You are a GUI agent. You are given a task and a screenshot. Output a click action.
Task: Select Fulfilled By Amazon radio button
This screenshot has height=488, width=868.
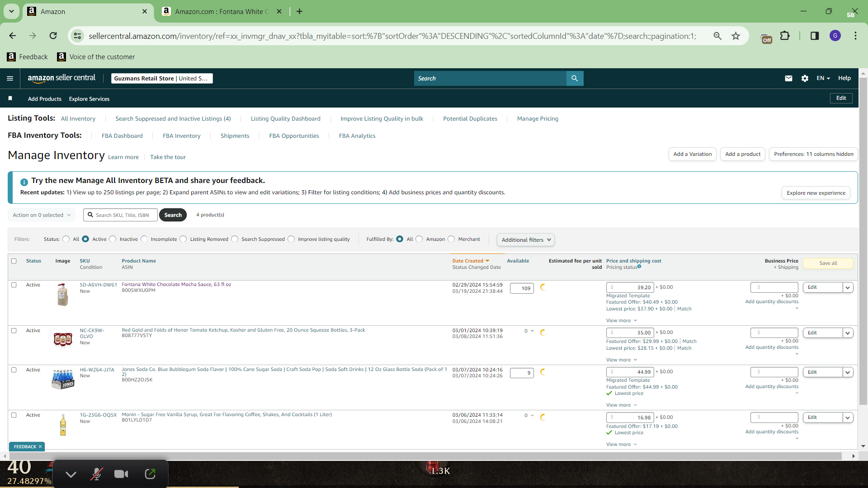point(419,239)
